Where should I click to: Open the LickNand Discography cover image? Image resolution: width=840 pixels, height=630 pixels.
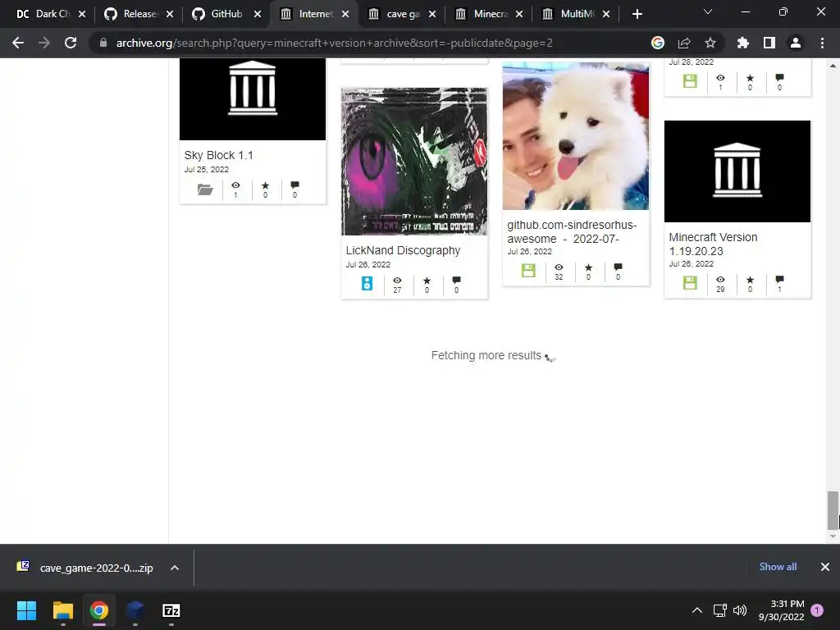[414, 162]
